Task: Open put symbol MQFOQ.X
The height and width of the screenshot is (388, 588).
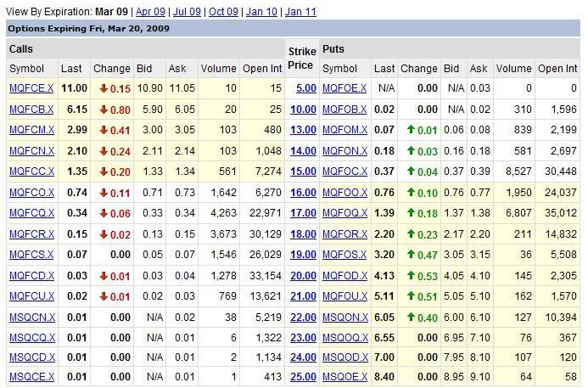Action: [345, 211]
